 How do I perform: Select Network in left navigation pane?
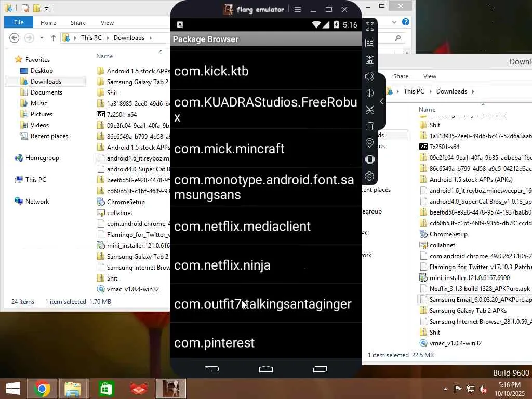pos(37,201)
